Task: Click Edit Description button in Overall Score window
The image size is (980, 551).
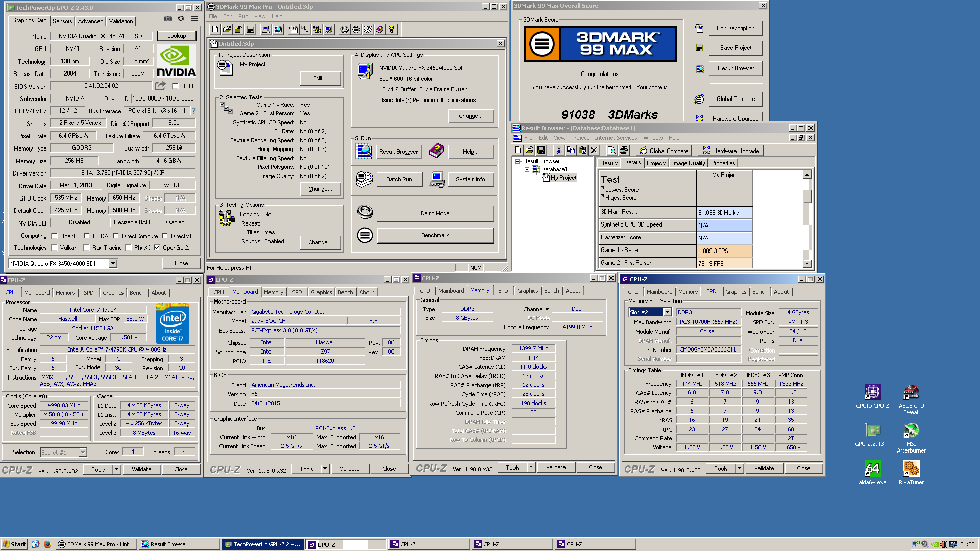Action: click(736, 28)
